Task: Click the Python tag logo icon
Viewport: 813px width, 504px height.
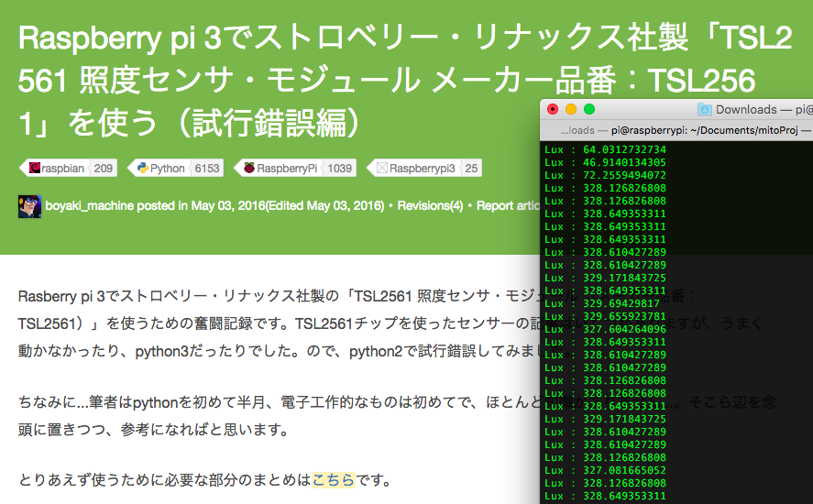Action: 143,168
